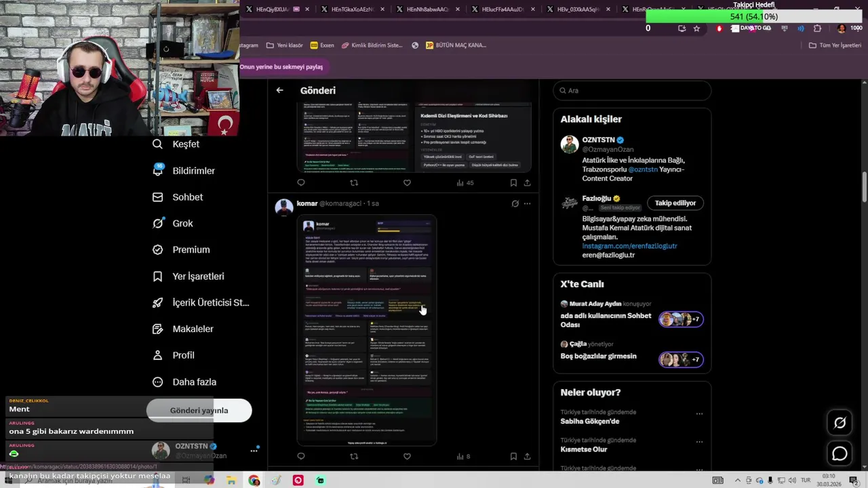Open Premium in the sidebar
This screenshot has height=488, width=868.
click(x=181, y=249)
